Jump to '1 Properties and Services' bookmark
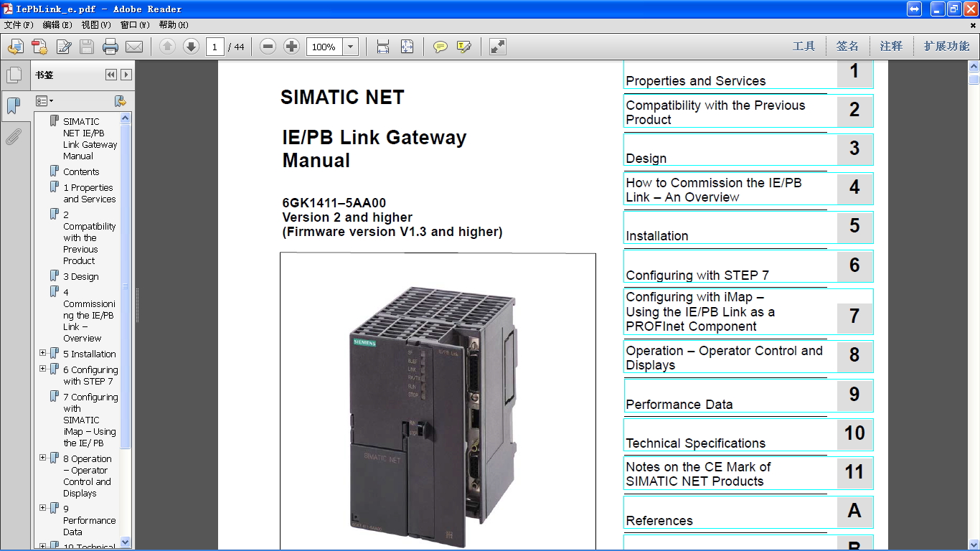Screen dimensions: 980x551 [89, 193]
